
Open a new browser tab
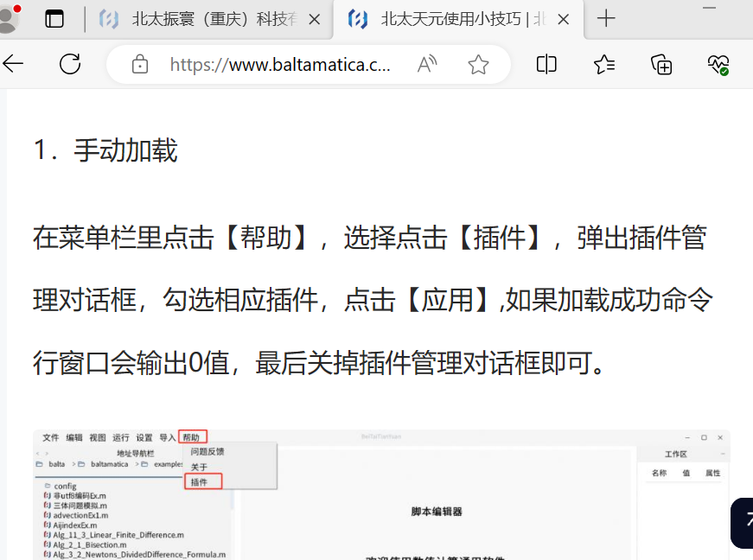tap(607, 18)
